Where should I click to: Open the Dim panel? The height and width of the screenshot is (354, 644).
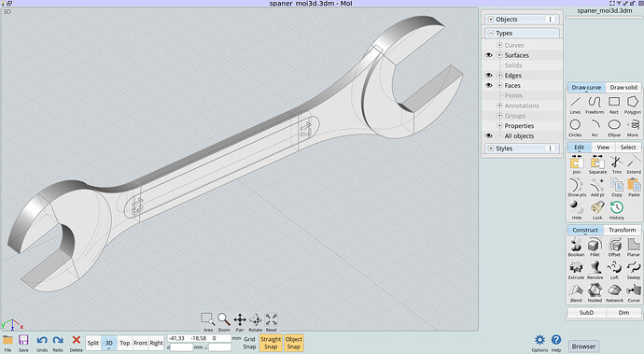623,313
